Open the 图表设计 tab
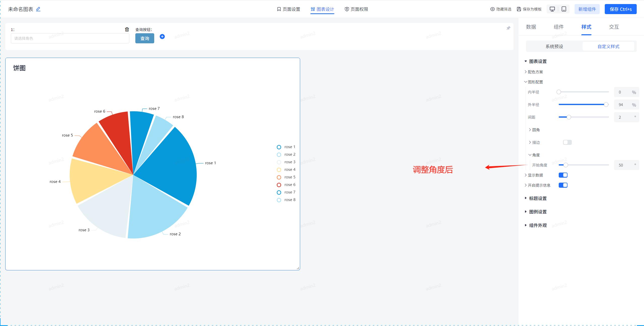The height and width of the screenshot is (326, 644). 322,9
